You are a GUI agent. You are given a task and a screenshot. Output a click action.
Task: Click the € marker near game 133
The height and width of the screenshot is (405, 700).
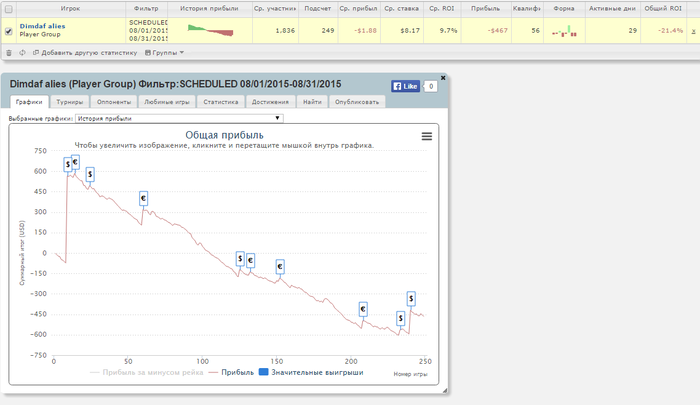click(x=250, y=260)
